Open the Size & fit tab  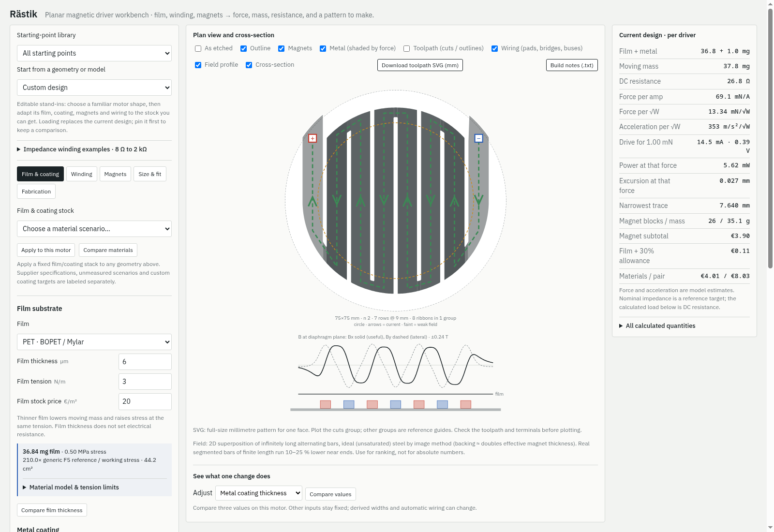tap(150, 174)
